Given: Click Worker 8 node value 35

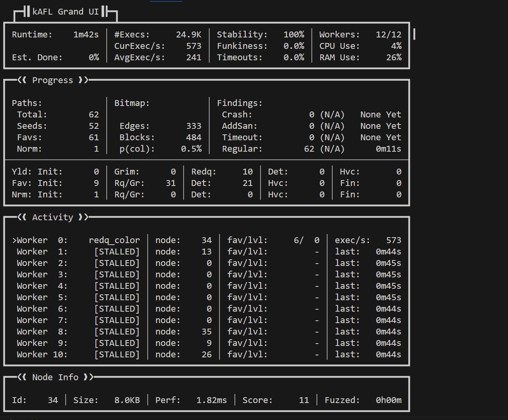Looking at the screenshot, I should point(207,332).
